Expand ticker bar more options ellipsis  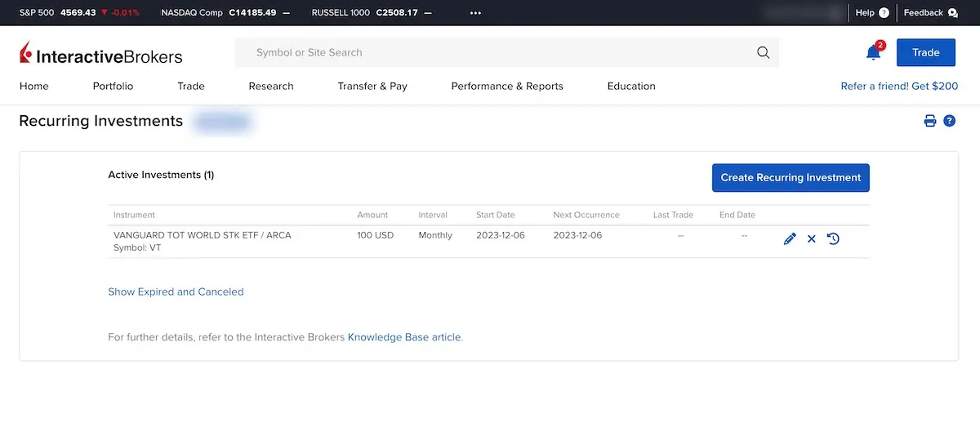pyautogui.click(x=475, y=13)
